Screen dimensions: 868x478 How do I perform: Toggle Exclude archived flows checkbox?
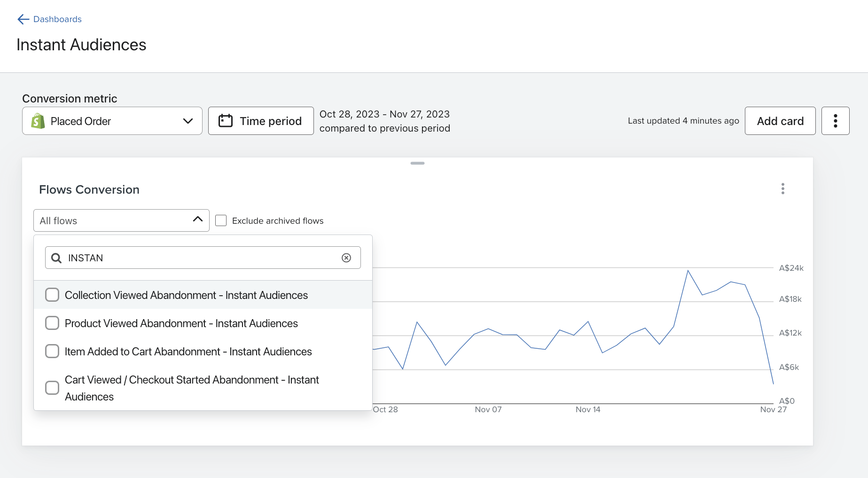(x=221, y=220)
